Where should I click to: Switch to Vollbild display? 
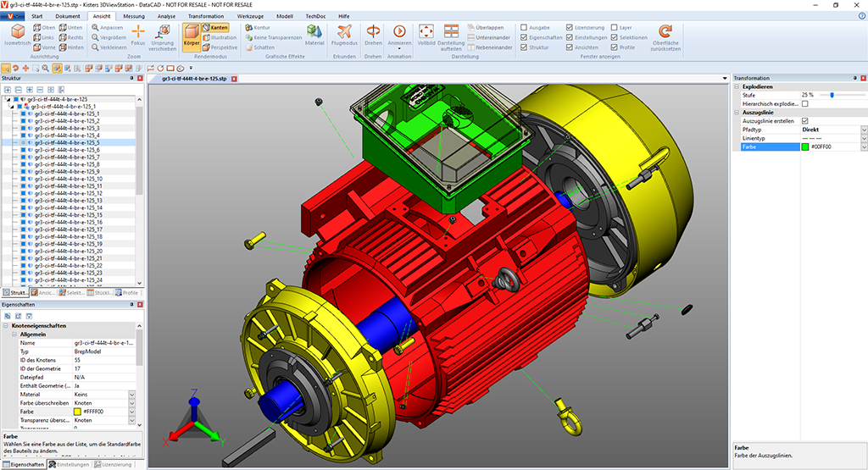point(426,34)
